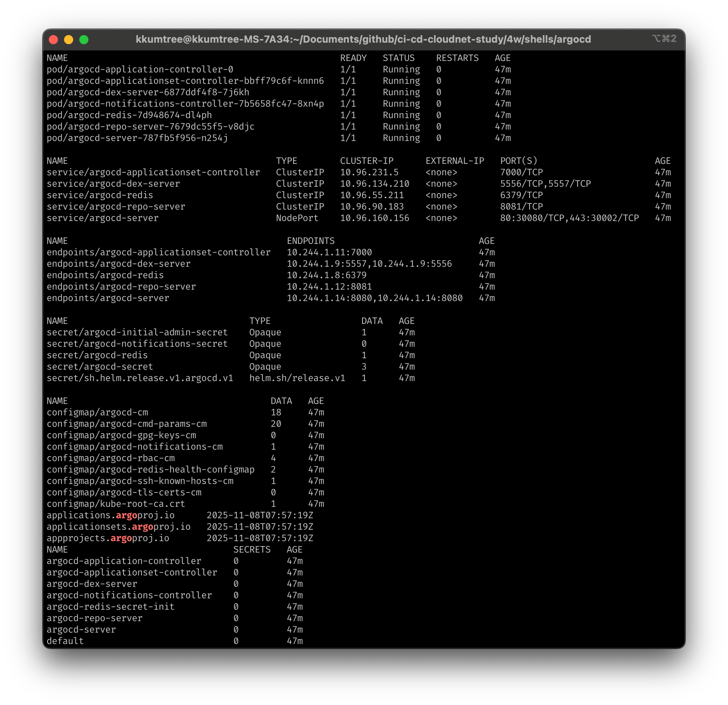Select service/argocd-repo-server text
The width and height of the screenshot is (728, 705).
click(116, 207)
